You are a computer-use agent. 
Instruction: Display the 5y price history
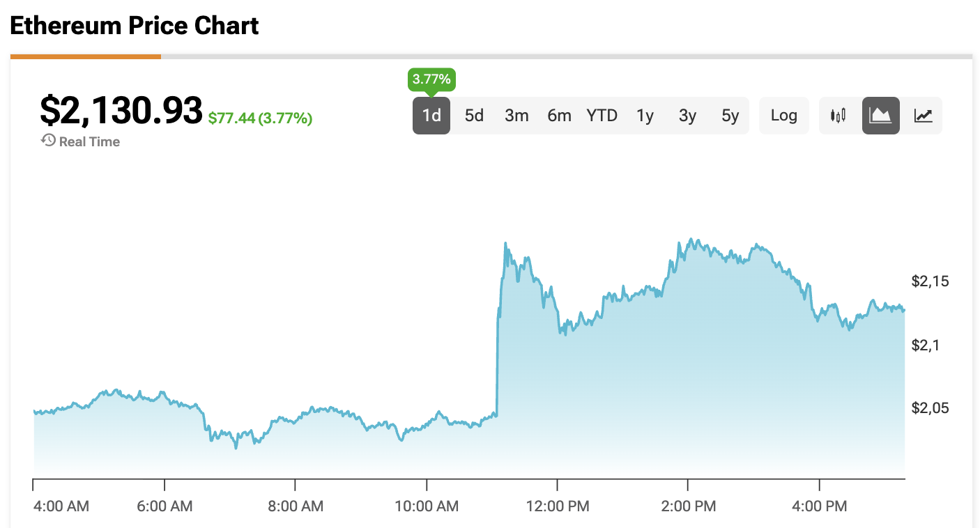pyautogui.click(x=730, y=116)
